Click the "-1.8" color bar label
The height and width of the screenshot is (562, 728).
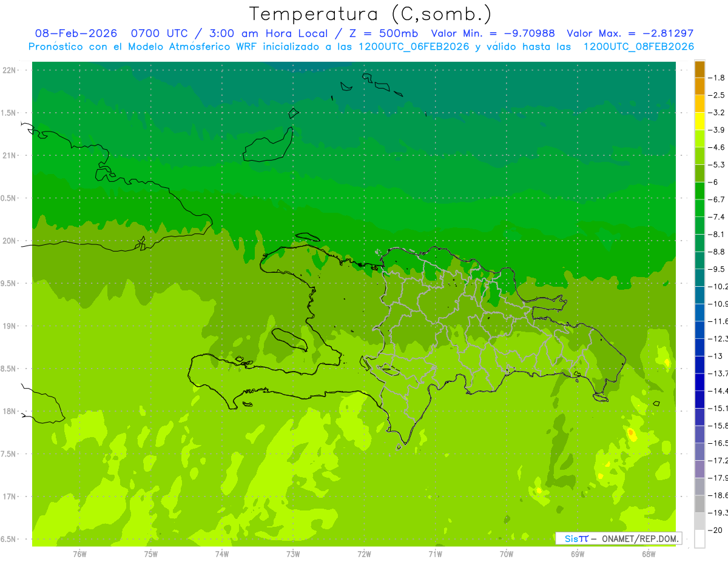point(718,78)
